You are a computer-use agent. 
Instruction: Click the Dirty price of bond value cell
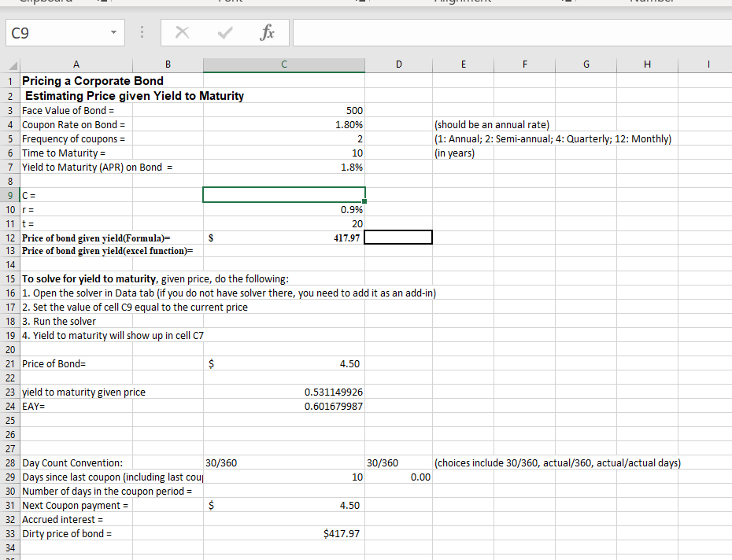tap(315, 533)
